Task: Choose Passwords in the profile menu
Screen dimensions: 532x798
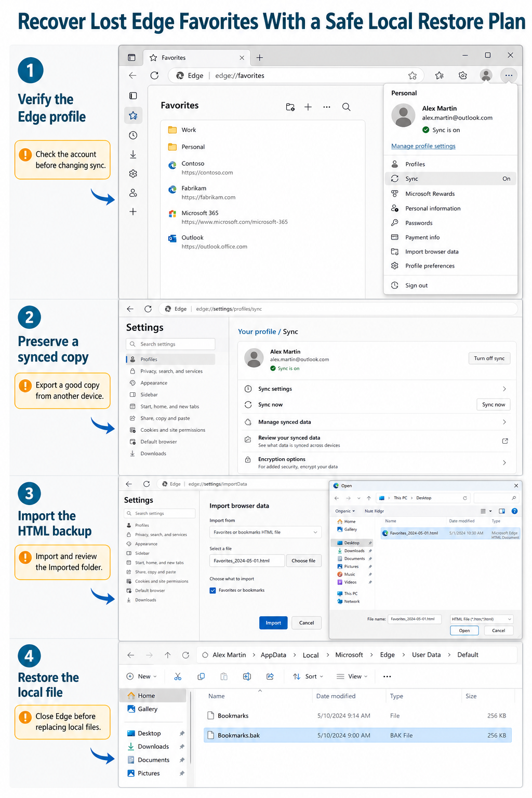Action: [x=450, y=223]
